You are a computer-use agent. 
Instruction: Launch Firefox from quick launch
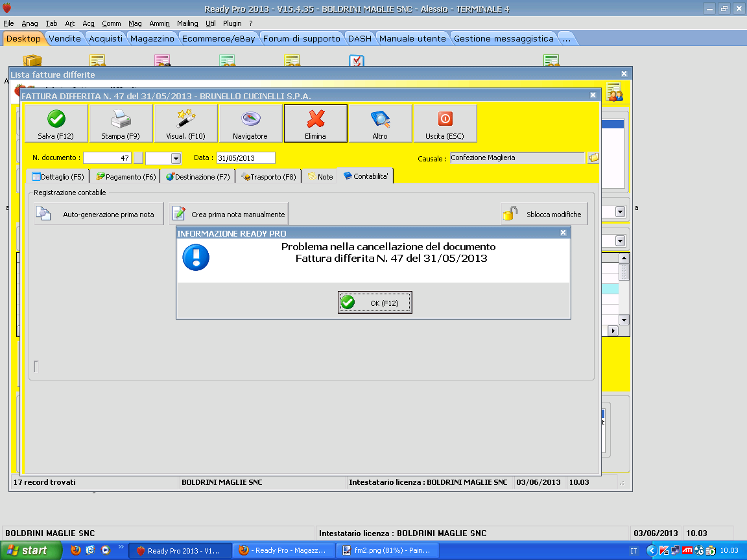75,550
